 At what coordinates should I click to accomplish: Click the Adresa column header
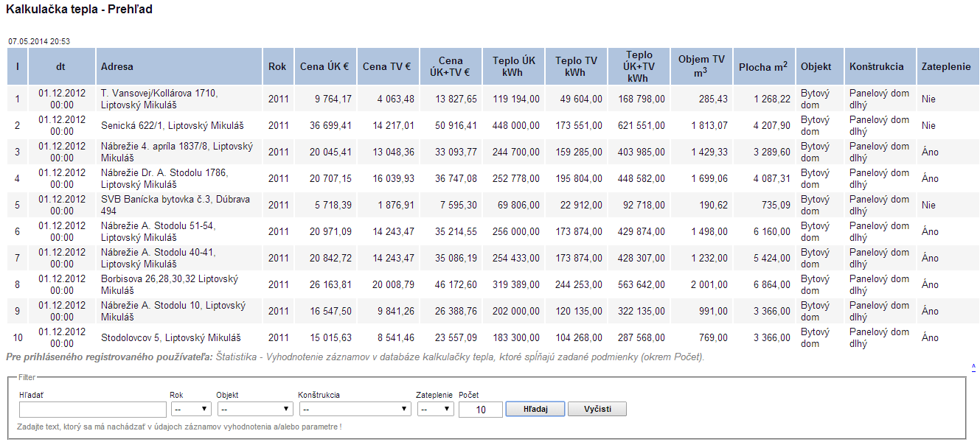point(117,66)
